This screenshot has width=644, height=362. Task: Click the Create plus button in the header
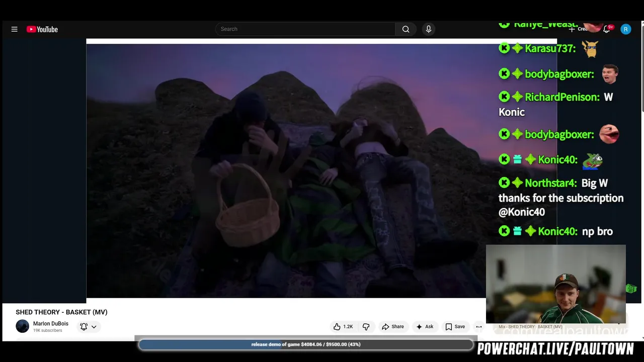click(579, 29)
